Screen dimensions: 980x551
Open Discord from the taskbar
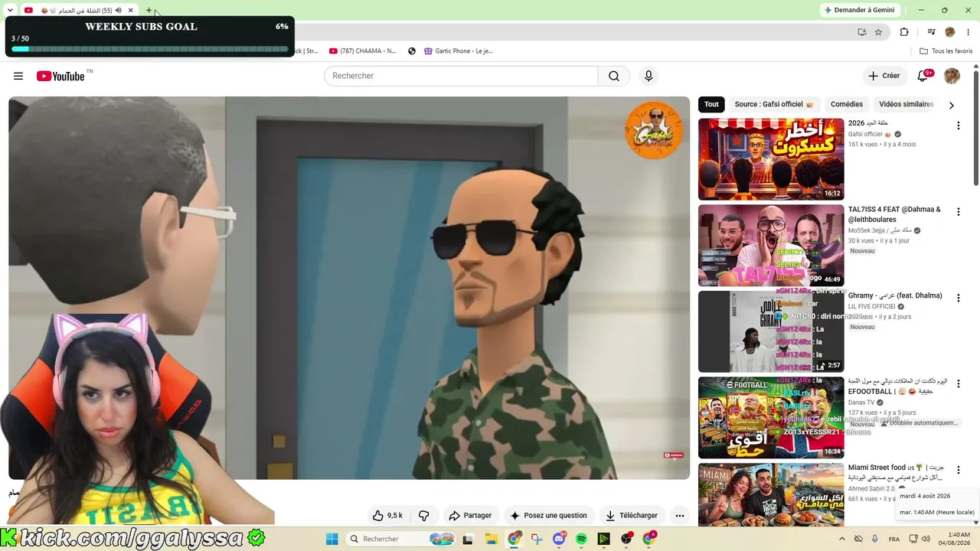[559, 539]
